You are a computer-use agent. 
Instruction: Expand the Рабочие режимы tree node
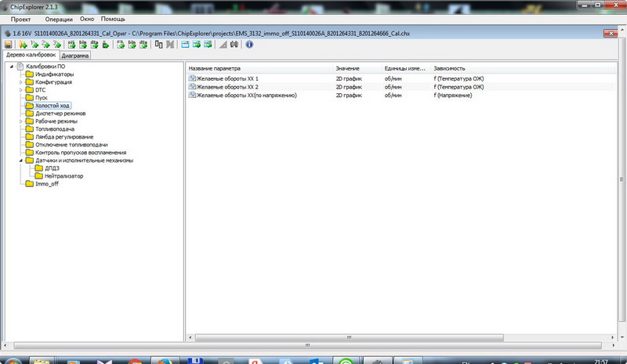point(20,121)
